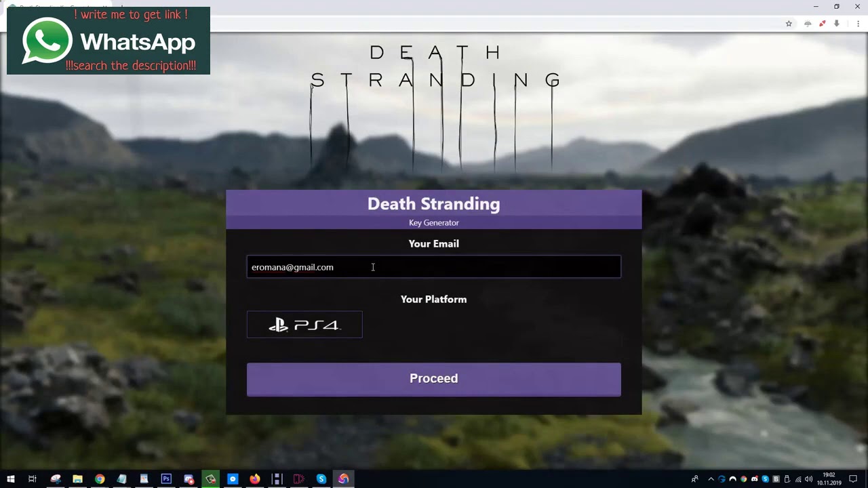Image resolution: width=868 pixels, height=488 pixels.
Task: Bookmark this page with the star icon
Action: point(789,24)
